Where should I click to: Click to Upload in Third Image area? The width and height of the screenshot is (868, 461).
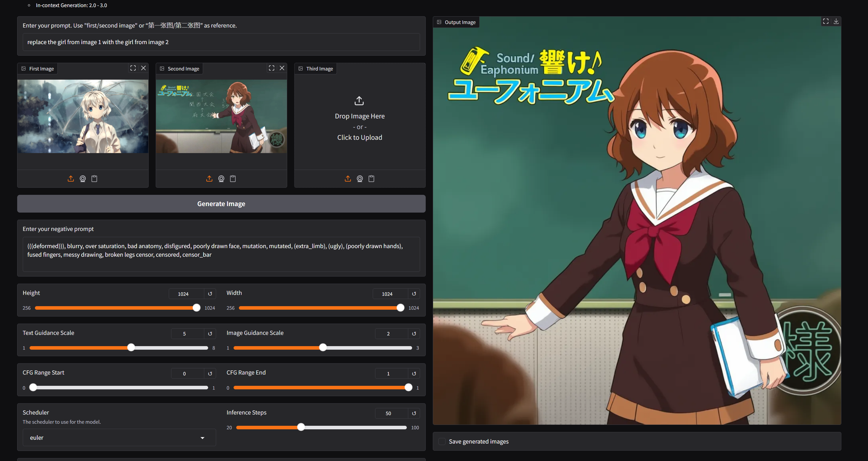tap(359, 137)
